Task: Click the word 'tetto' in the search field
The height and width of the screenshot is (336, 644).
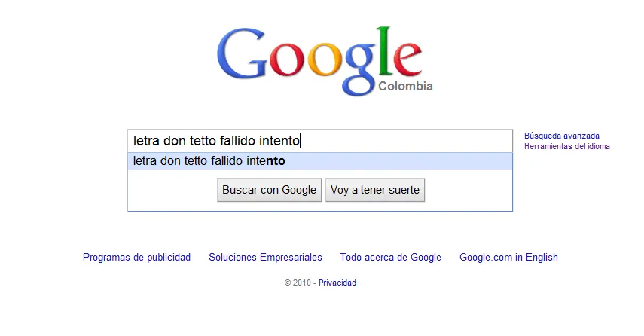Action: tap(203, 141)
